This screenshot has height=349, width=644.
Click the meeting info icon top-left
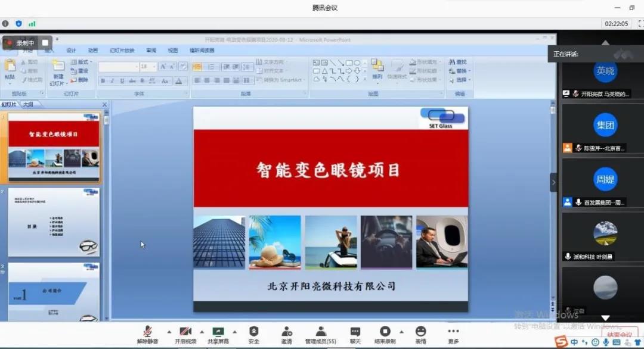[5, 24]
